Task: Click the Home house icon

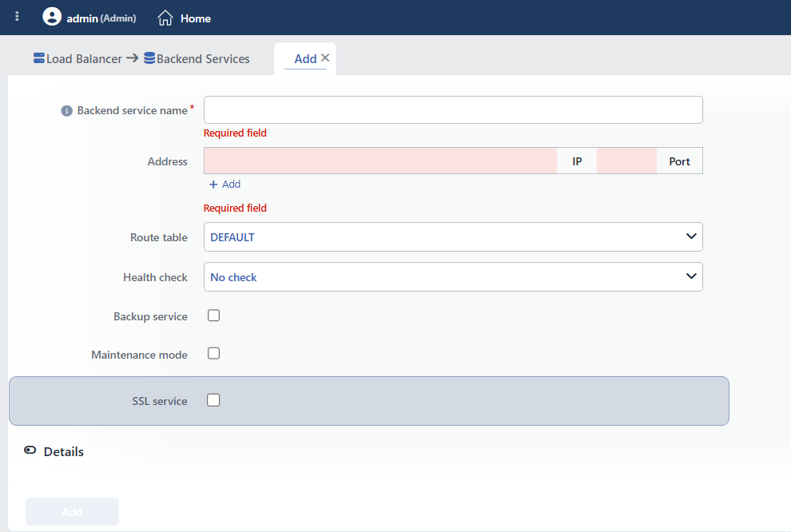Action: pyautogui.click(x=165, y=18)
